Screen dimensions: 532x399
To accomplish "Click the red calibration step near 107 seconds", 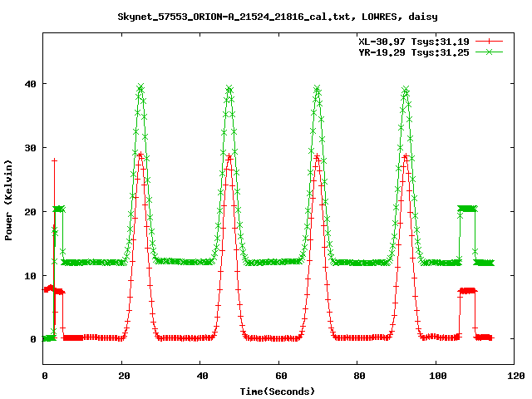I will 467,291.
